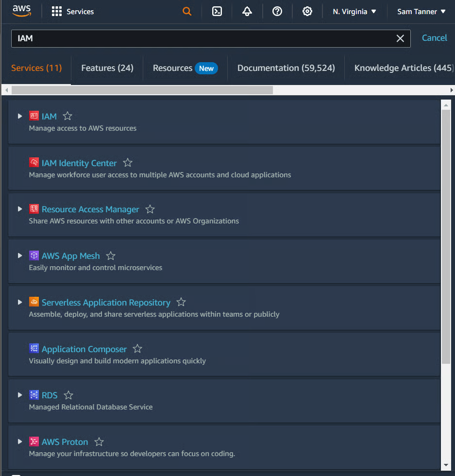Switch to the Features (24) tab
This screenshot has width=455, height=476.
pos(107,68)
